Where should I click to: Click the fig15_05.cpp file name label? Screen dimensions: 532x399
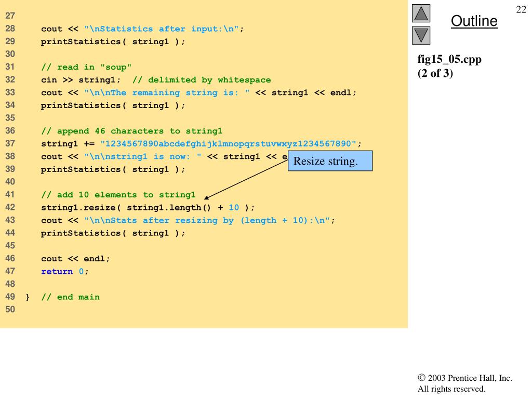[x=449, y=60]
